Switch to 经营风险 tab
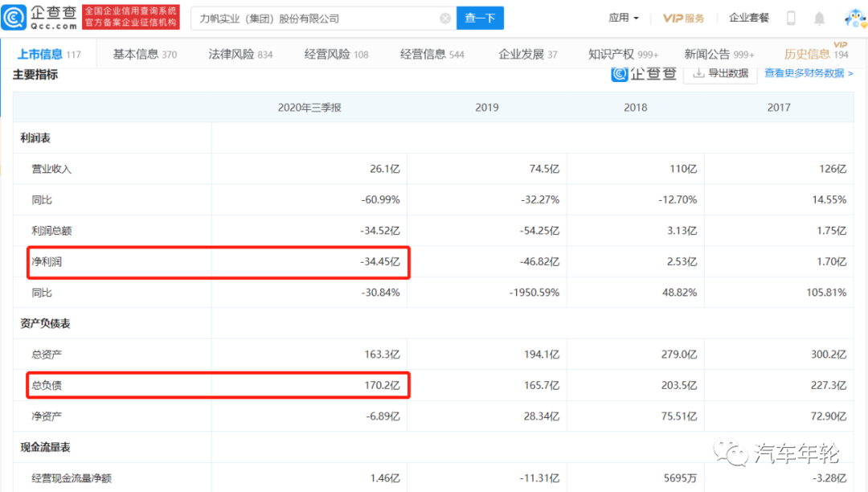Viewport: 868px width, 492px height. click(337, 54)
